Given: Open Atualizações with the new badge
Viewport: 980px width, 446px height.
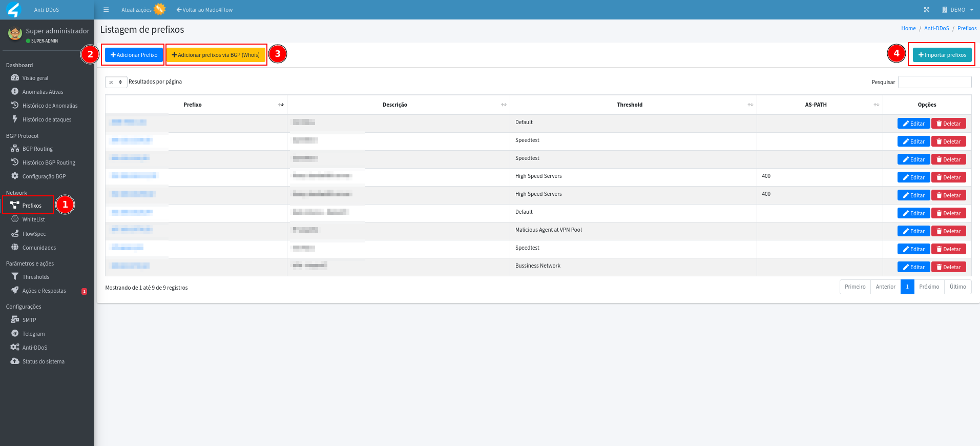Looking at the screenshot, I should 143,9.
